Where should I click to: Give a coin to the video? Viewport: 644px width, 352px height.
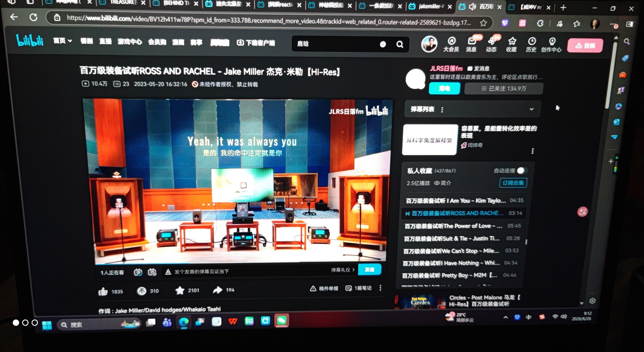pyautogui.click(x=142, y=291)
